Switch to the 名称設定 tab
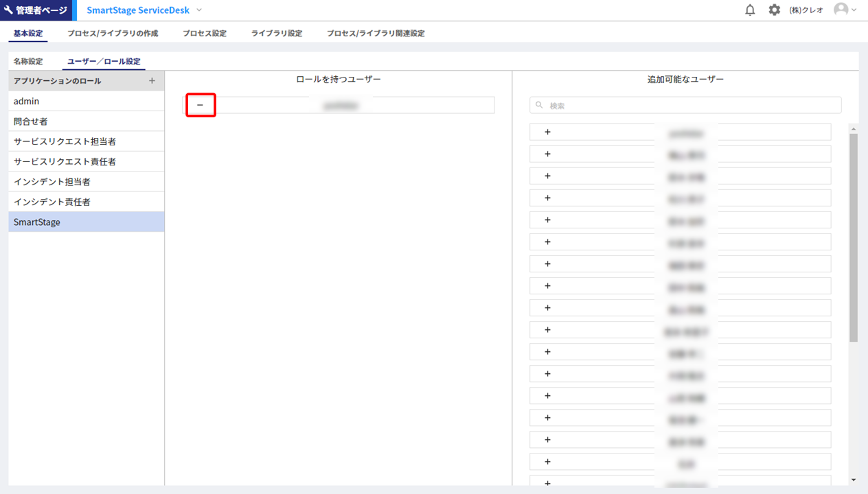This screenshot has height=494, width=868. [28, 62]
